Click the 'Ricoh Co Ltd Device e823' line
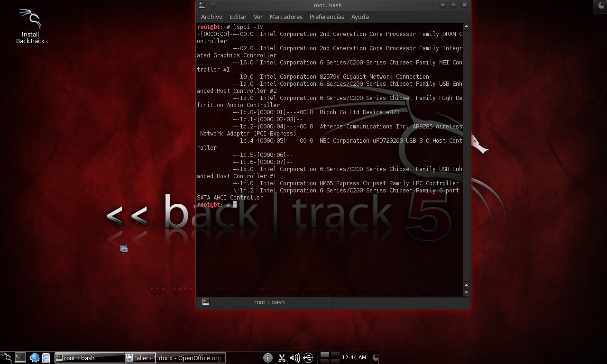Image resolution: width=607 pixels, height=364 pixels. click(359, 112)
